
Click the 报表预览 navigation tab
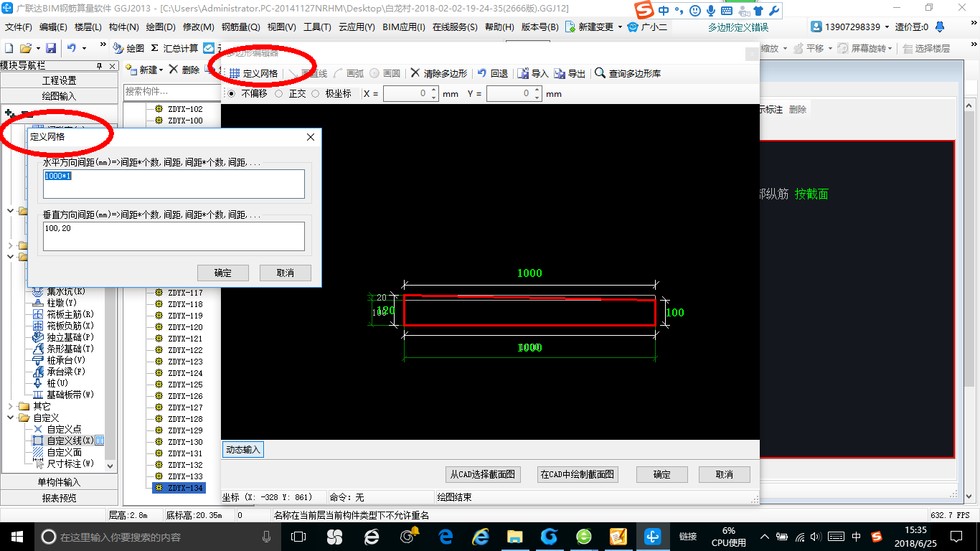tap(59, 497)
